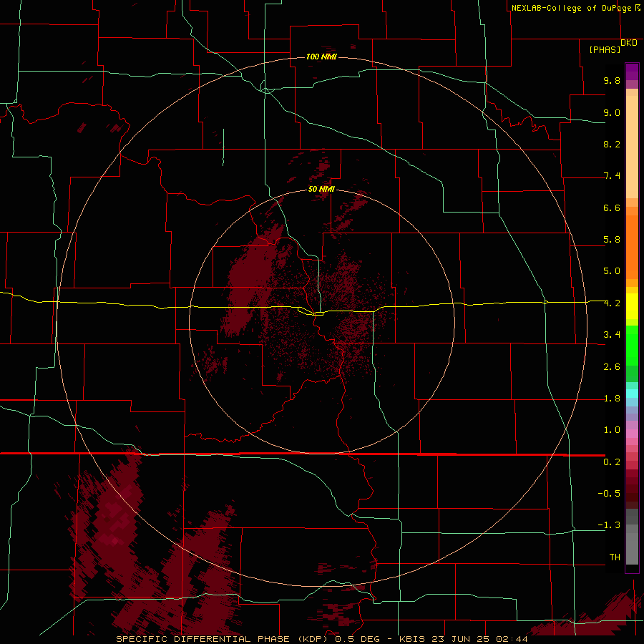Image resolution: width=644 pixels, height=644 pixels.
Task: Click the bright green segment of color bar
Action: pyautogui.click(x=632, y=346)
